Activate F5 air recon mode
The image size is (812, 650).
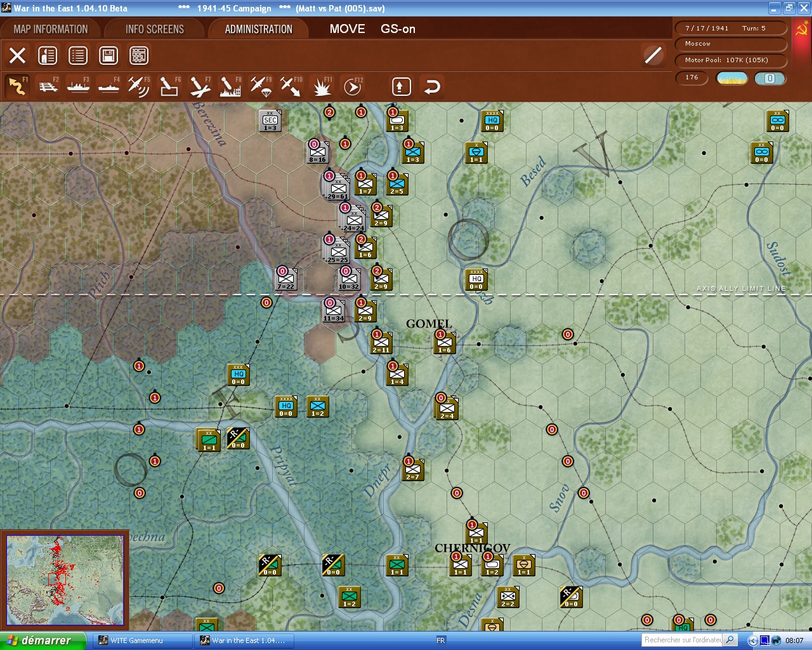click(x=138, y=86)
